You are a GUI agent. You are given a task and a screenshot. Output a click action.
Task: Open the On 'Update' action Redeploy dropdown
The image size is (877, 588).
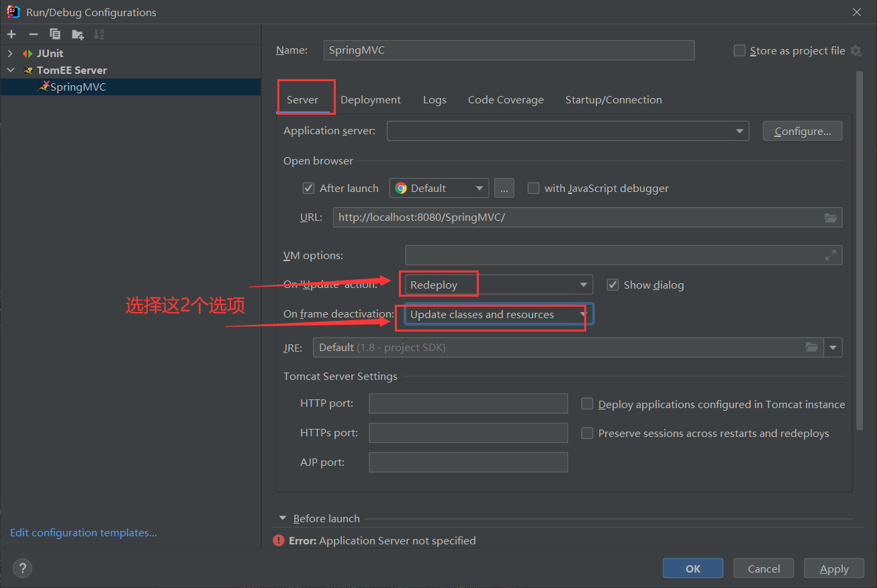[498, 285]
